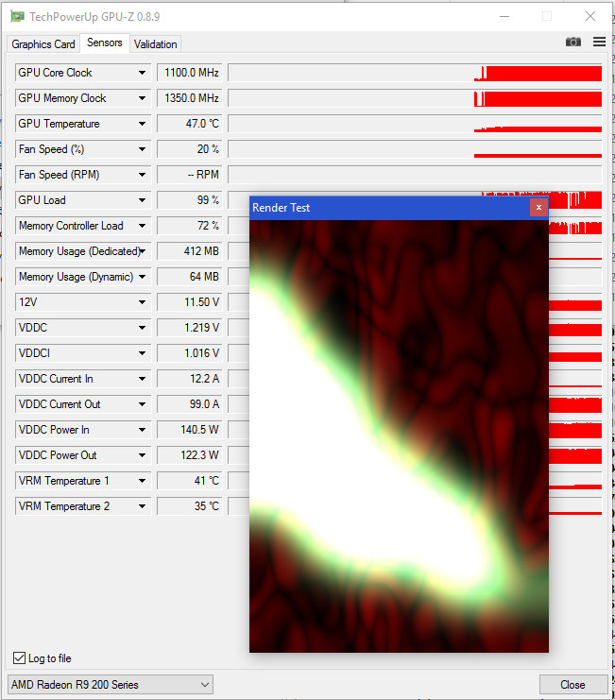Click the 11.50 V value
This screenshot has width=615, height=700.
[190, 301]
